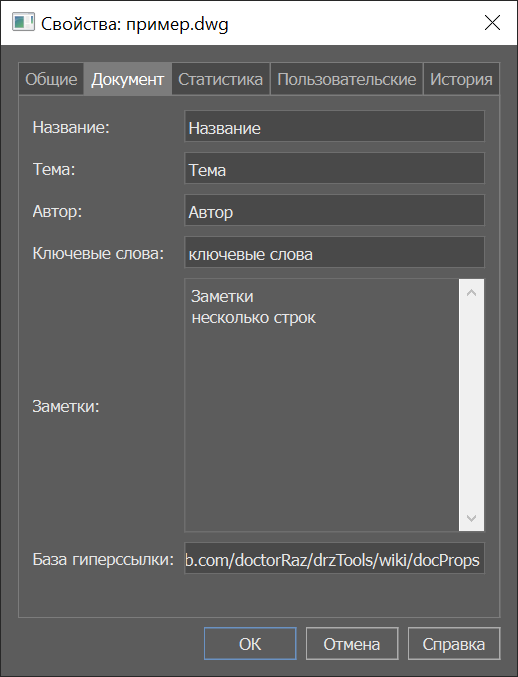Viewport: 518px width, 677px height.
Task: Close the Свойства dialog window
Action: click(492, 23)
